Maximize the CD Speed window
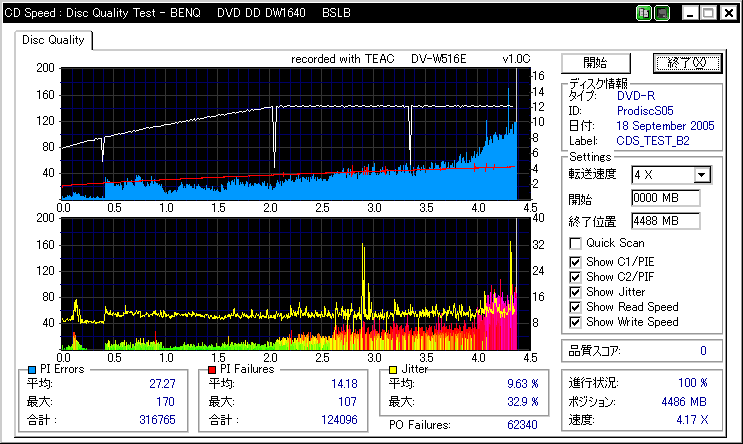743x444 pixels. click(x=709, y=13)
